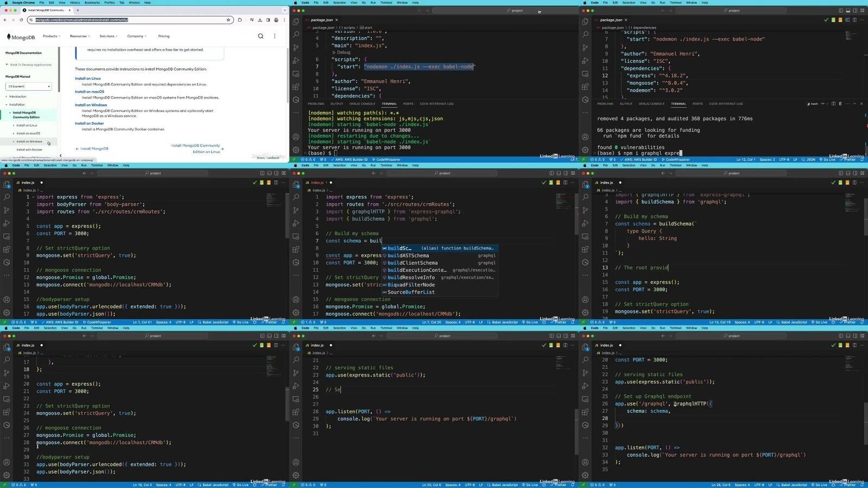Pick buildClientSchema from the autocomplete list

click(x=439, y=263)
